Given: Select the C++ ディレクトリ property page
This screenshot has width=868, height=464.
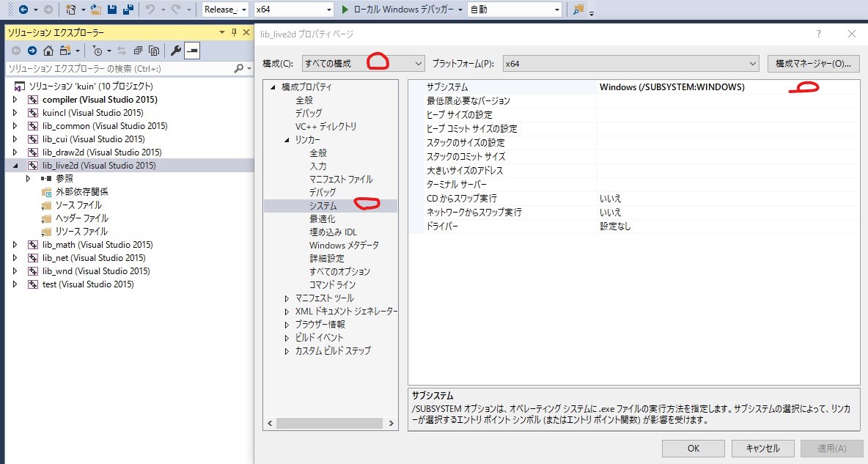Looking at the screenshot, I should 325,127.
